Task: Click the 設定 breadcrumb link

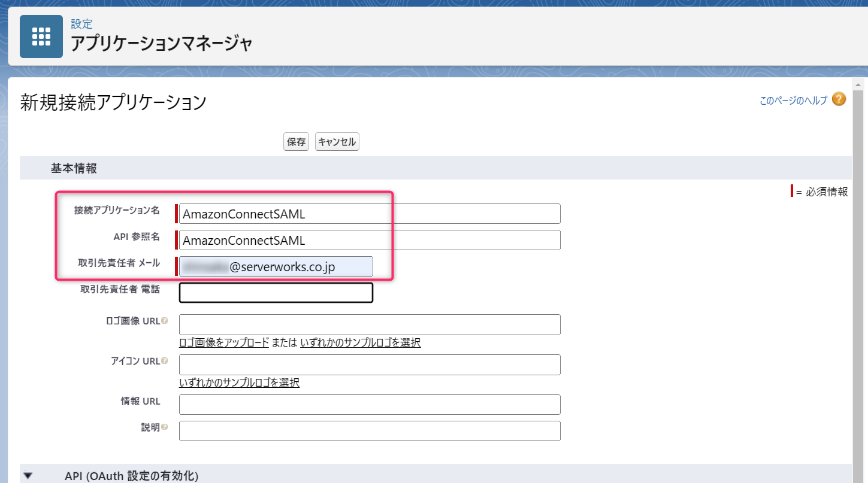Action: (81, 24)
